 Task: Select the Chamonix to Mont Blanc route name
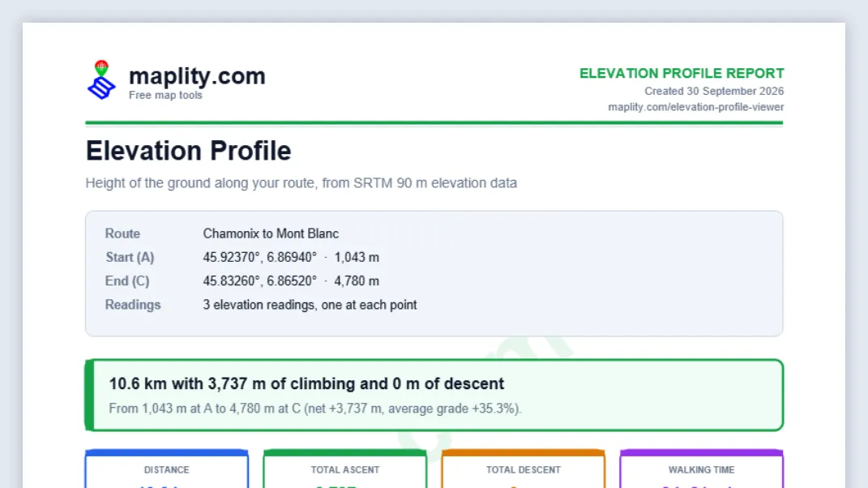pyautogui.click(x=271, y=233)
